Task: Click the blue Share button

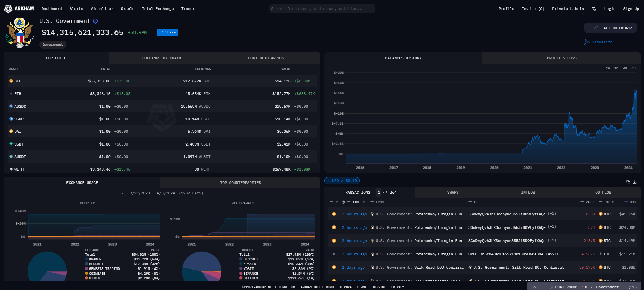Action: tap(167, 32)
